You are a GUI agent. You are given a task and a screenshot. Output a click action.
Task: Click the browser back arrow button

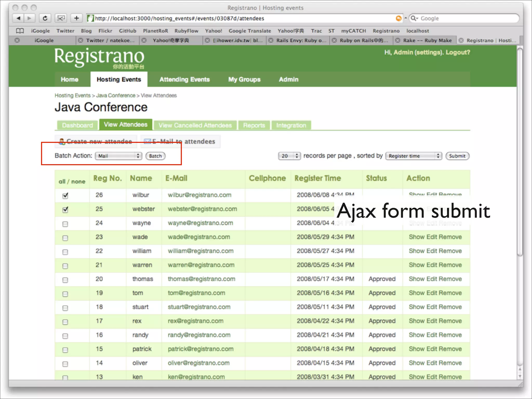pyautogui.click(x=18, y=18)
